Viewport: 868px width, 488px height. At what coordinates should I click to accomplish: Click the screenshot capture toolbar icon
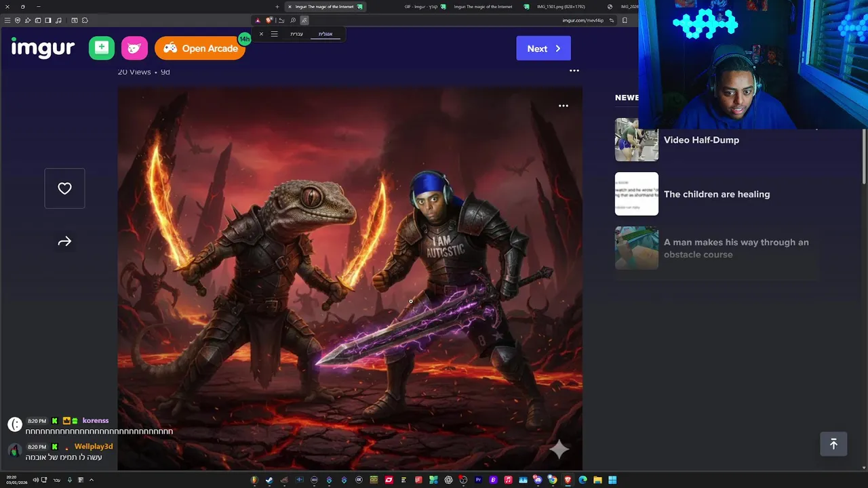(75, 20)
